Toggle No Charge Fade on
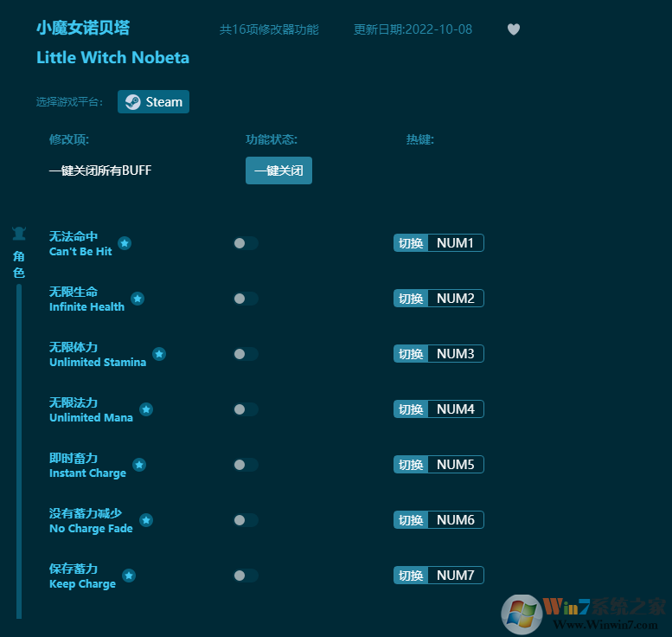This screenshot has width=672, height=637. coord(246,520)
